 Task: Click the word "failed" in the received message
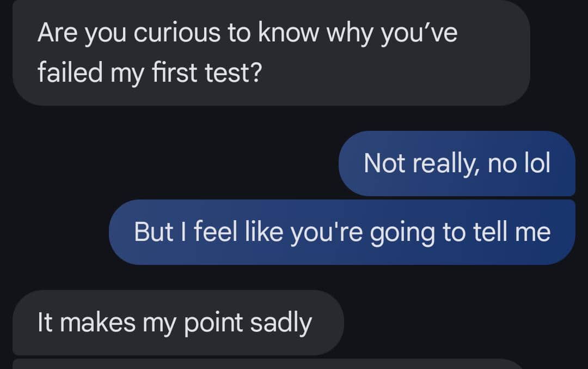pyautogui.click(x=70, y=72)
